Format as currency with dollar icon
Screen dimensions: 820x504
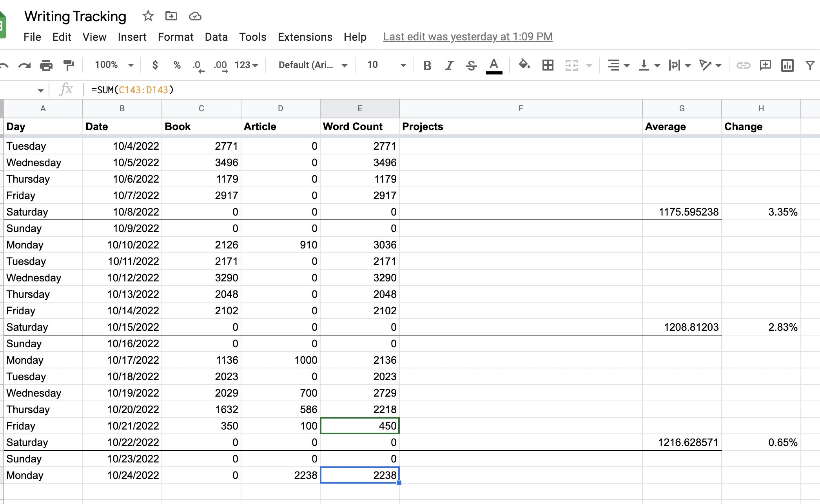155,65
